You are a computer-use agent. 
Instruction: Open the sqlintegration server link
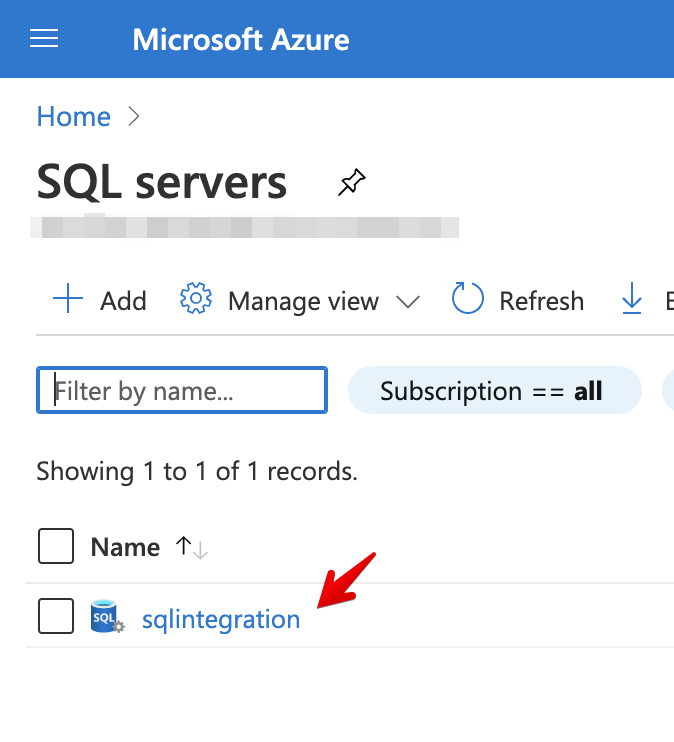click(x=221, y=619)
